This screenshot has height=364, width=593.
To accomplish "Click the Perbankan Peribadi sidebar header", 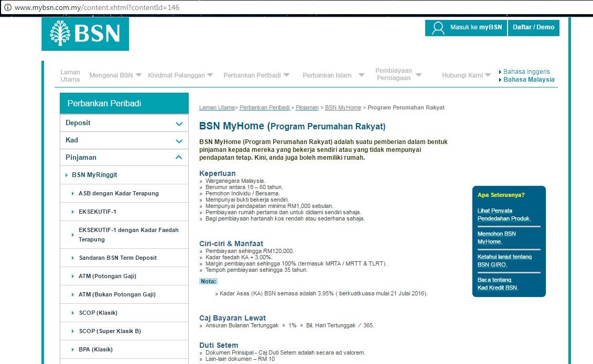I will 124,103.
